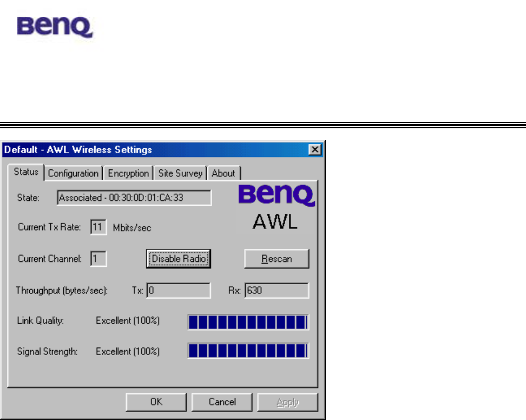Confirm settings with OK
Viewport: 526px width, 420px height.
156,402
